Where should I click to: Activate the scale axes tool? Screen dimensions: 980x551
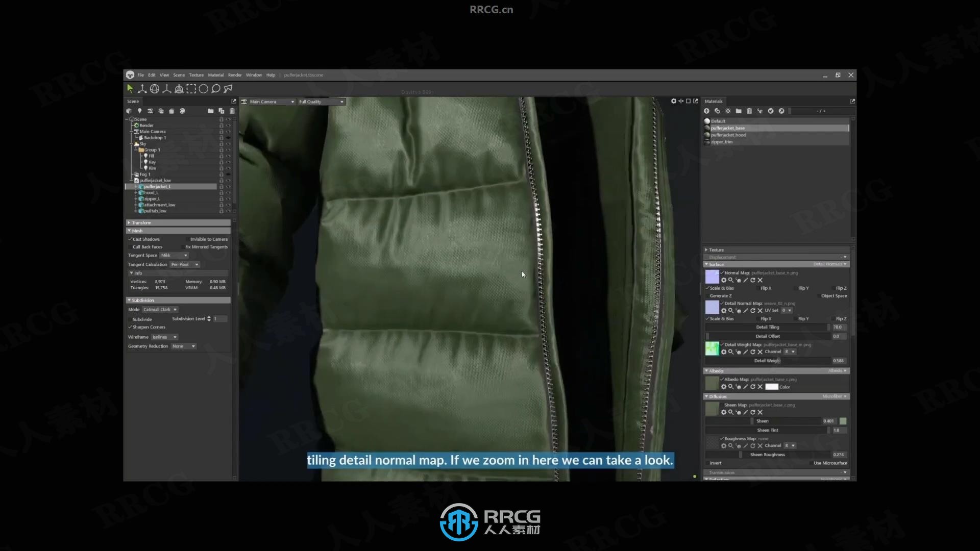[166, 89]
